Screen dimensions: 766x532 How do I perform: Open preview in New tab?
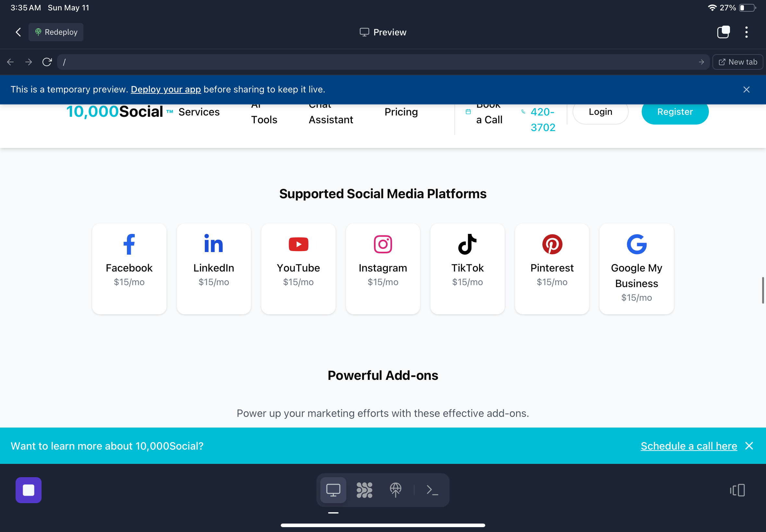(738, 62)
